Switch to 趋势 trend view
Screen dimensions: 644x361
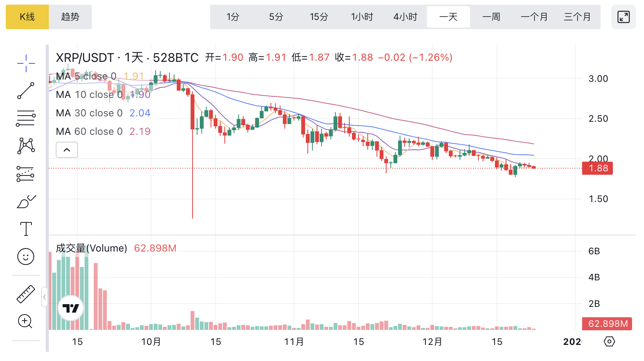click(x=70, y=17)
